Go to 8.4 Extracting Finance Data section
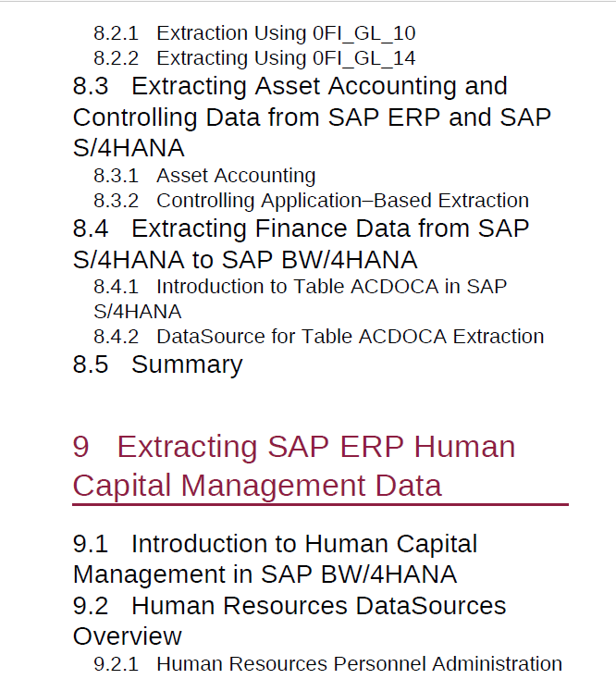The width and height of the screenshot is (616, 679). pyautogui.click(x=301, y=244)
